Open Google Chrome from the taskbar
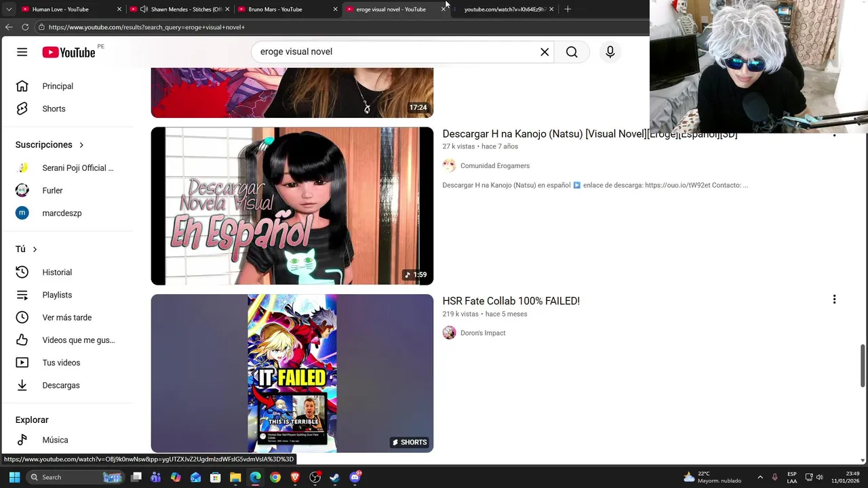 pos(275,477)
